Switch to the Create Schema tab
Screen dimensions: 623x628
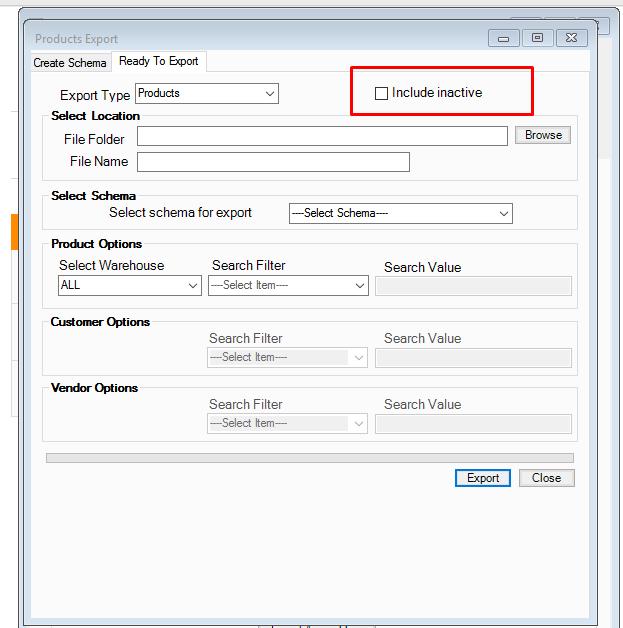click(x=70, y=62)
